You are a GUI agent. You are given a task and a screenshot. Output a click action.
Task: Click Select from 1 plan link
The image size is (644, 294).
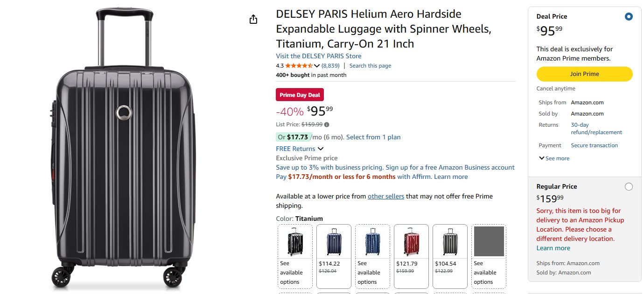373,137
